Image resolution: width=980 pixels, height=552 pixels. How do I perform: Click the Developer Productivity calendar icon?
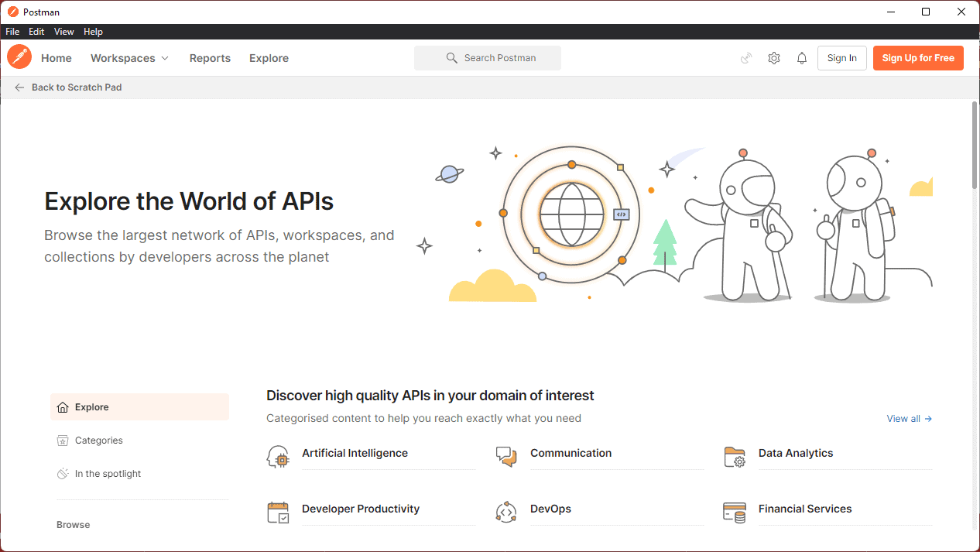278,513
